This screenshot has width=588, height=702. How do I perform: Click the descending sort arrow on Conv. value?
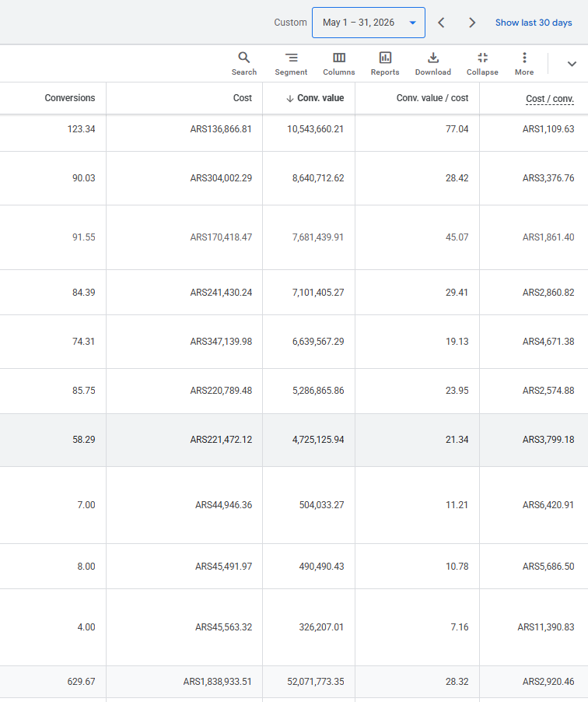pyautogui.click(x=290, y=99)
